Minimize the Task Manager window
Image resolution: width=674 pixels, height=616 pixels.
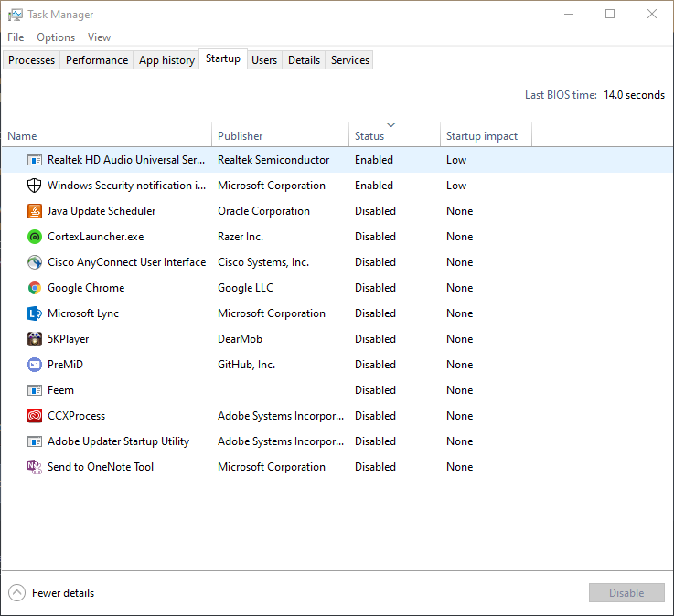coord(569,15)
